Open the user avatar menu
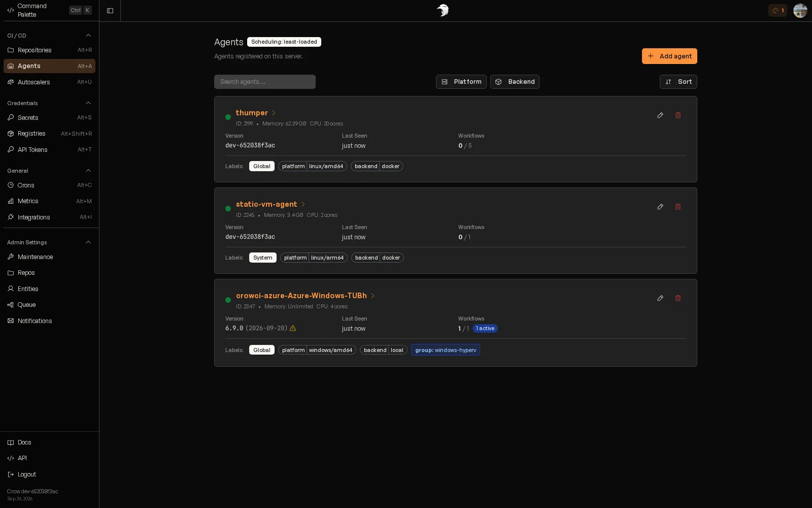812x508 pixels. click(800, 11)
